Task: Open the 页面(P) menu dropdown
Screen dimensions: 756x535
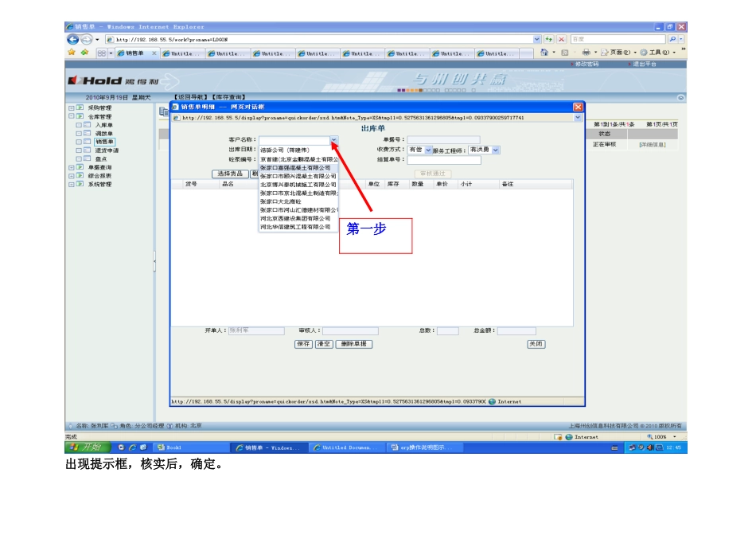Action: point(635,52)
